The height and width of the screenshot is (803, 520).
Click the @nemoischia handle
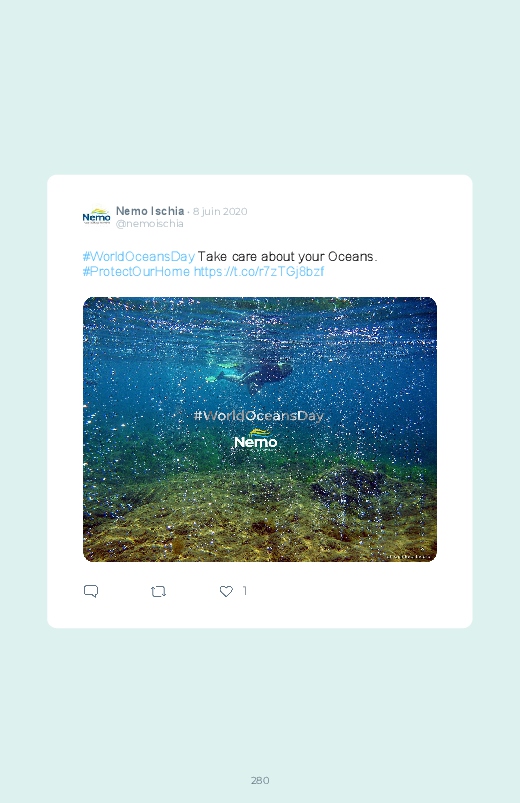150,224
